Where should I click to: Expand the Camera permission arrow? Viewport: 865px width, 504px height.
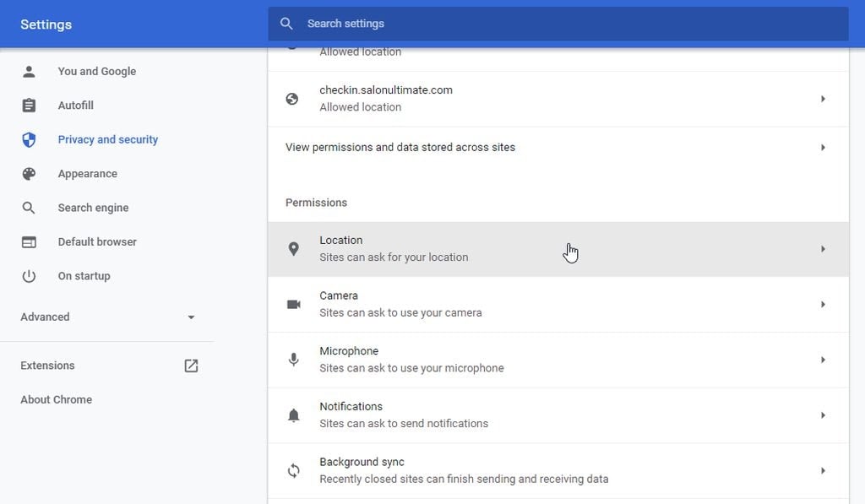click(x=823, y=304)
